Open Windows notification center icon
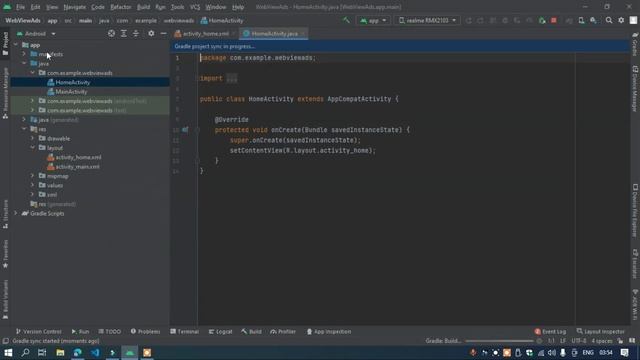Image resolution: width=640 pixels, height=360 pixels. [x=624, y=352]
